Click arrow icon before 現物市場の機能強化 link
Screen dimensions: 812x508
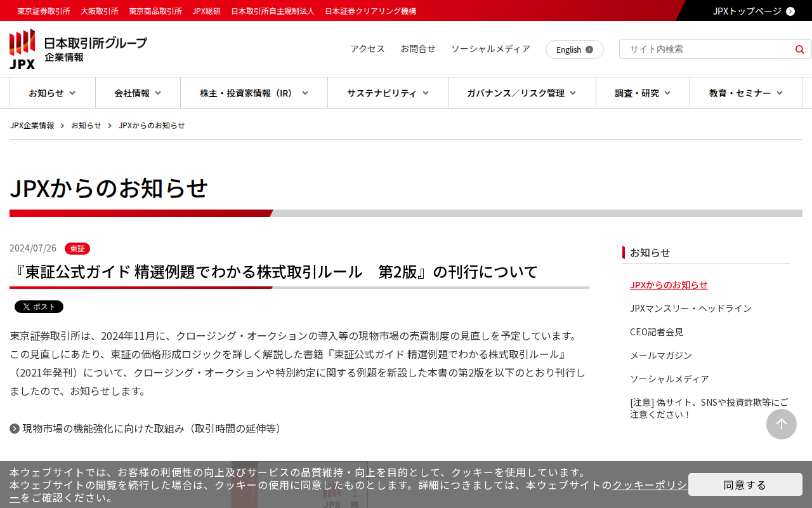coord(15,429)
